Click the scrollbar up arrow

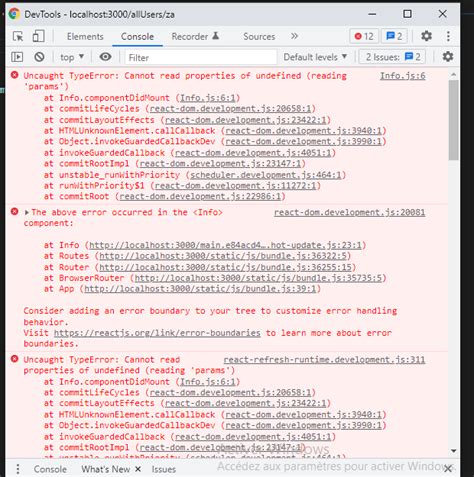453,74
